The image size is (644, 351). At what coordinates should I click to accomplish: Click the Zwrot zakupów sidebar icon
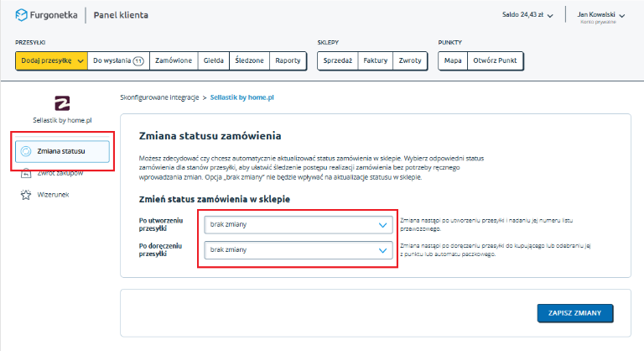pos(25,173)
